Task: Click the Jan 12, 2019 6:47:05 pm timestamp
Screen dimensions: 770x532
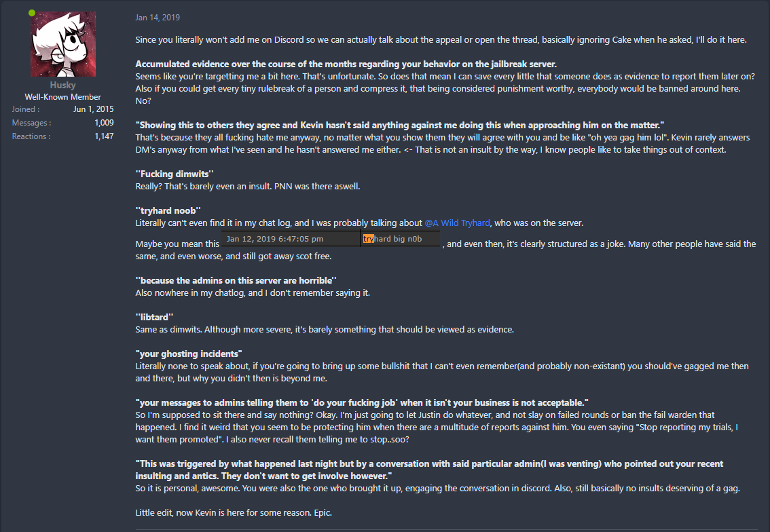Action: pyautogui.click(x=274, y=239)
